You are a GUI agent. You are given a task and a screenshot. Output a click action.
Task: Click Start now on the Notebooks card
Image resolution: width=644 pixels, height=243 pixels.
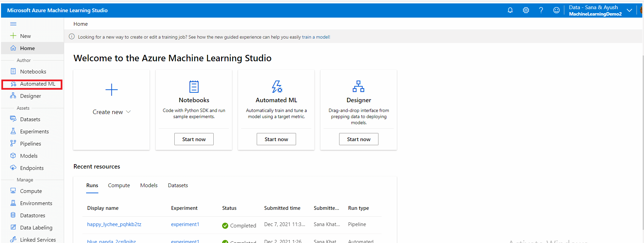click(194, 139)
